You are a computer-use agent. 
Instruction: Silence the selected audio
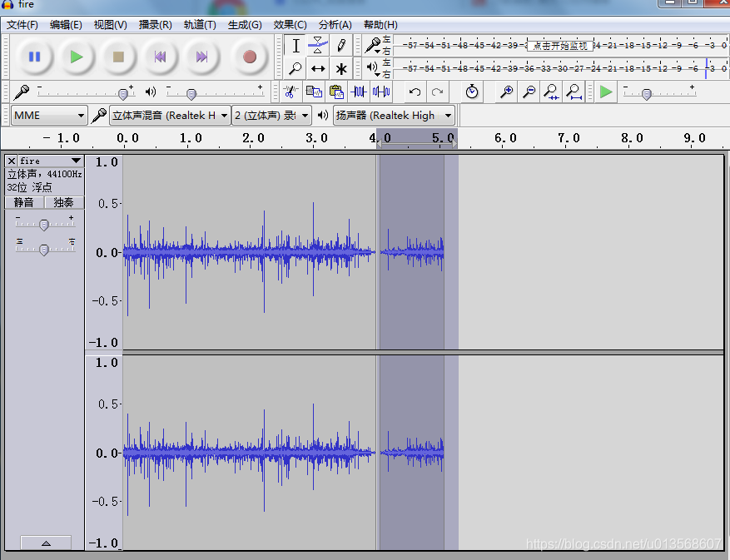pyautogui.click(x=381, y=92)
